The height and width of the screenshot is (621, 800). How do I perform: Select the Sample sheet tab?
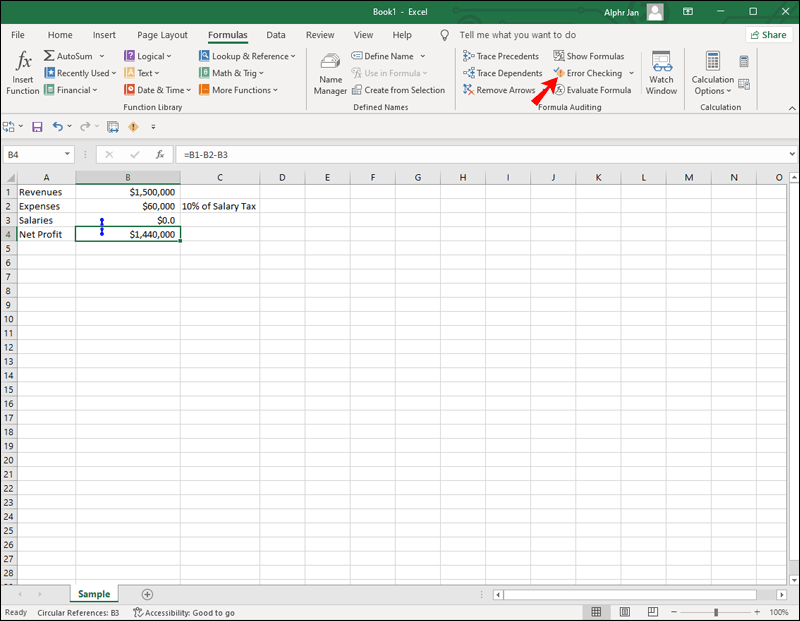point(94,594)
